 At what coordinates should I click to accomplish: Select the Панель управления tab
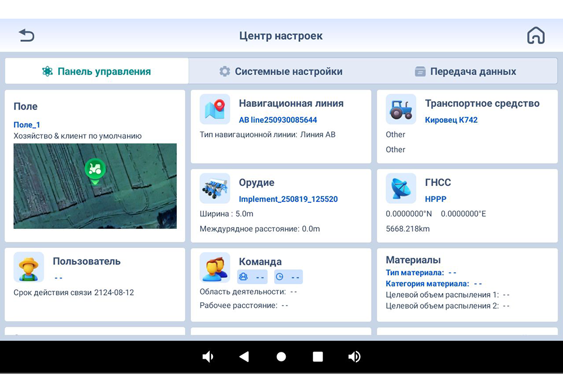click(97, 71)
